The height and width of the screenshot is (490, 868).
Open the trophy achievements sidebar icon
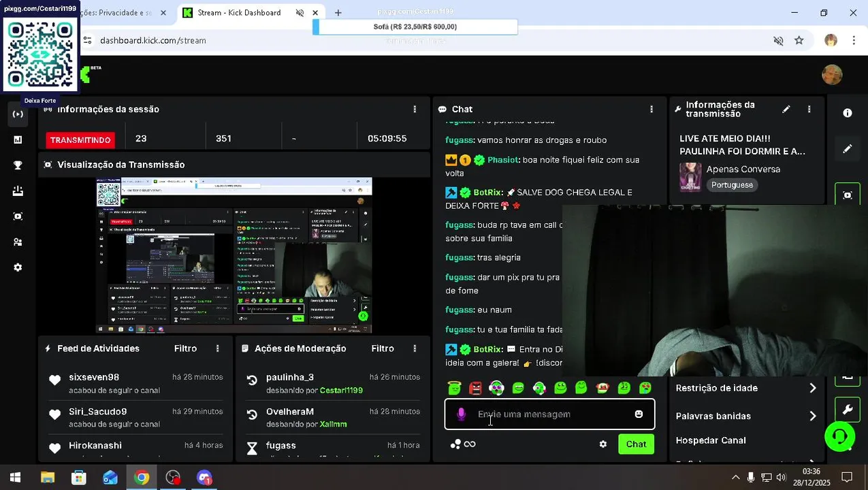coord(18,165)
